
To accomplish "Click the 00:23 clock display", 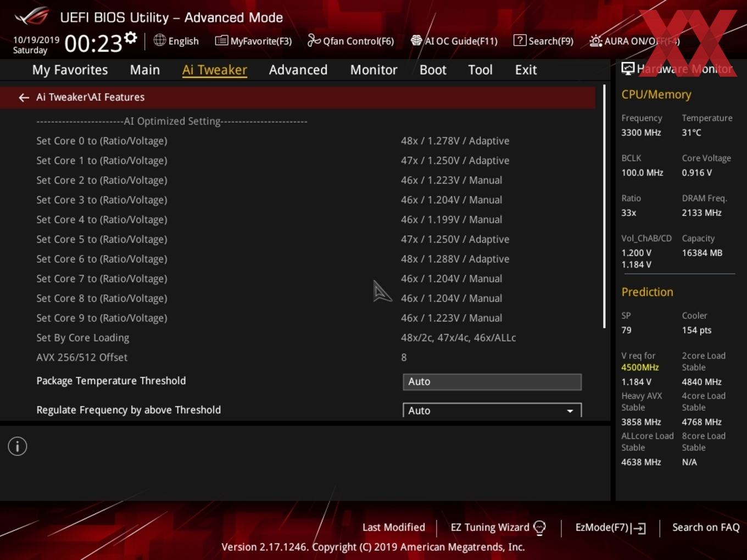I will 93,43.
